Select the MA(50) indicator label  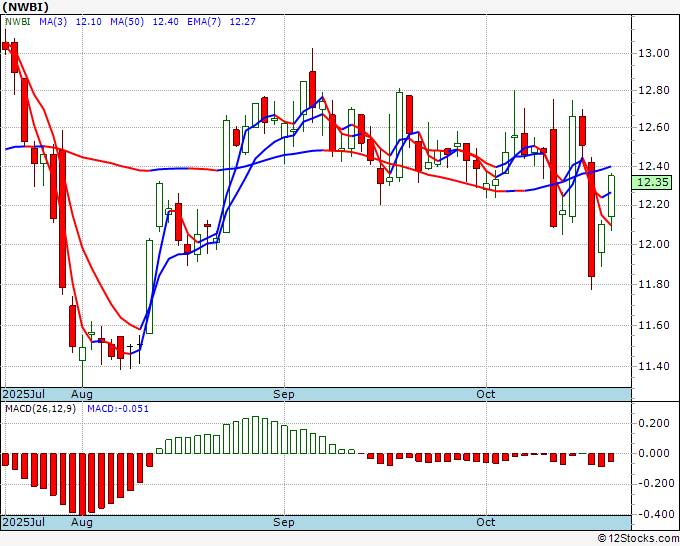[x=127, y=22]
